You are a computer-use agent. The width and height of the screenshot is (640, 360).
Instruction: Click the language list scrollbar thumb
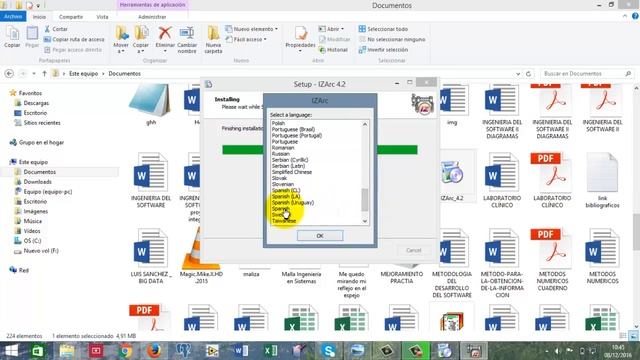365,200
